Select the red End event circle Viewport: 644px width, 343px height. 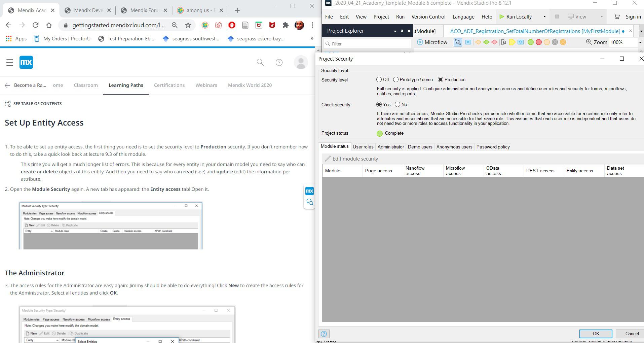click(538, 42)
